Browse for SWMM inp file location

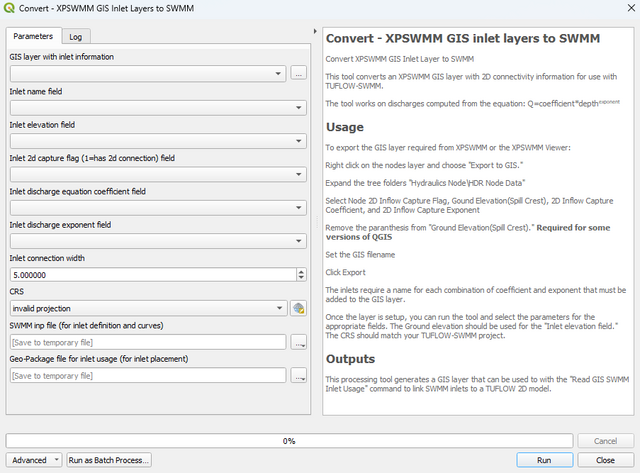[298, 342]
